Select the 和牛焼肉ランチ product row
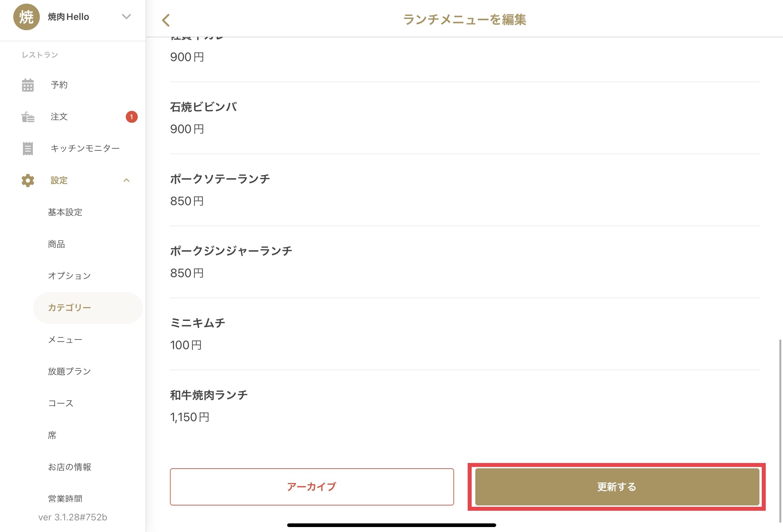783x532 pixels. pos(464,406)
